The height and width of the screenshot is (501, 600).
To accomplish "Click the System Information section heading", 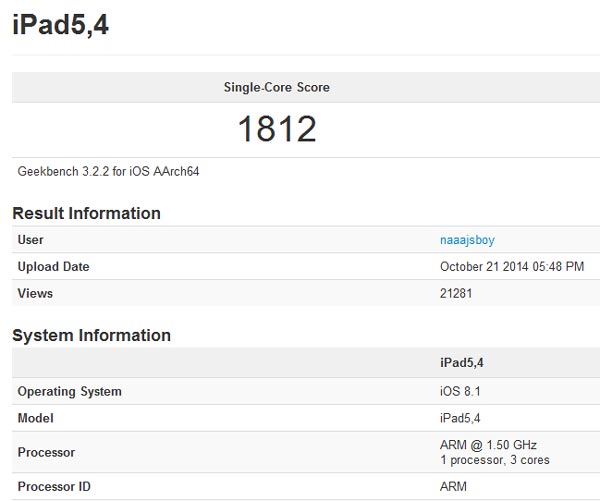I will tap(91, 335).
